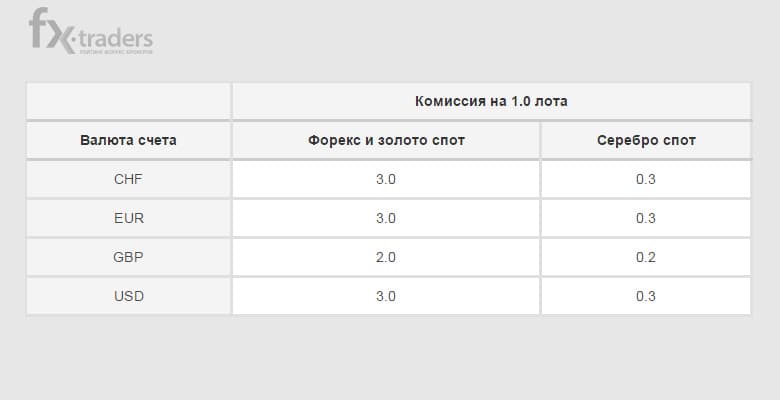
Task: Click the tagline under traders logo text
Action: coord(116,51)
